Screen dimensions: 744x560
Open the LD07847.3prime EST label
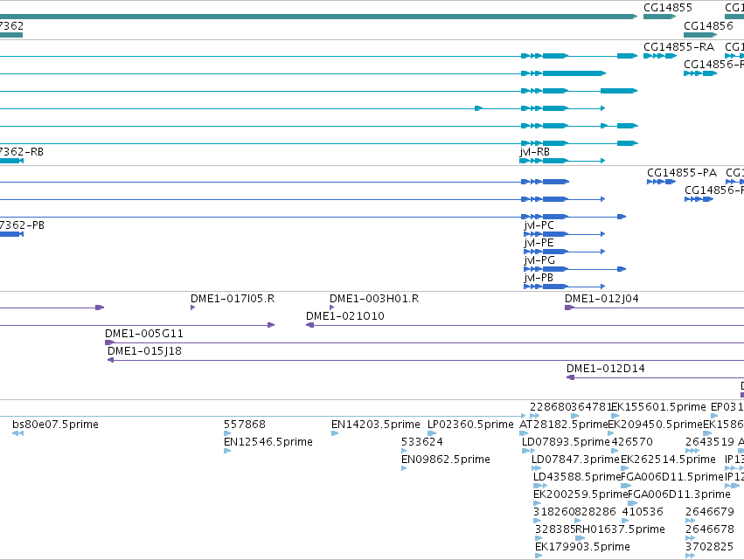575,460
